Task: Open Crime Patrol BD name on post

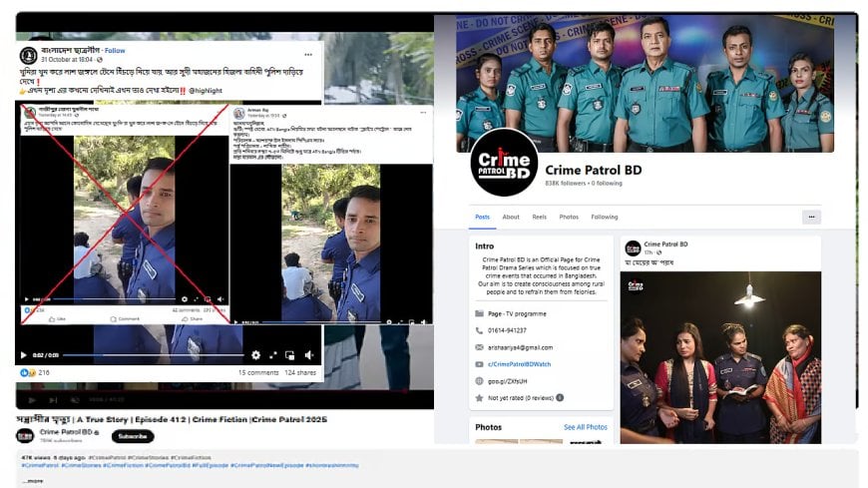Action: 665,244
